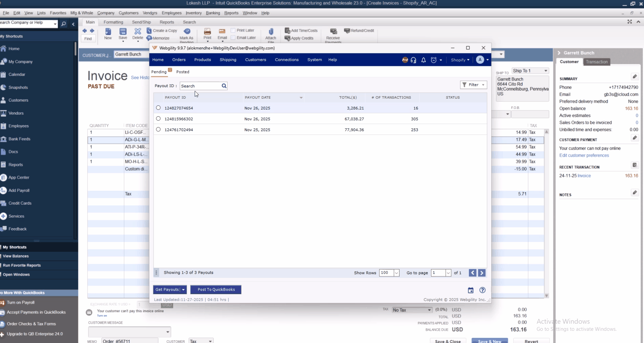
Task: Open the Filter dropdown
Action: click(x=473, y=85)
